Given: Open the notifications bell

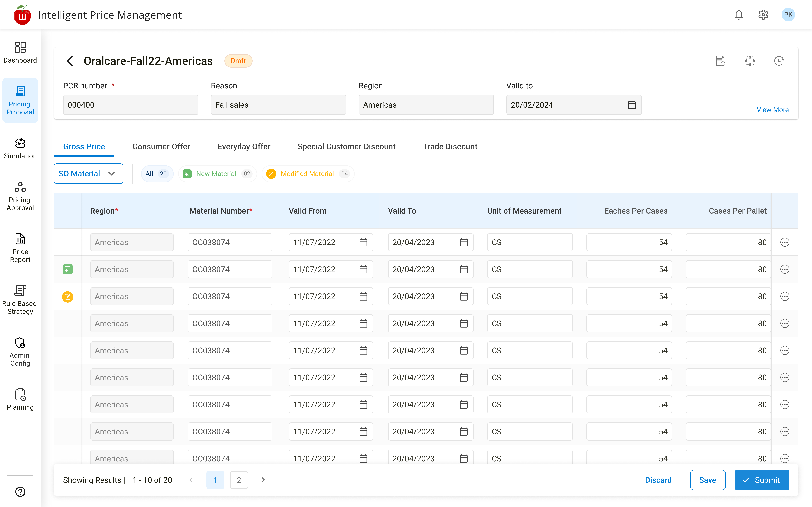Looking at the screenshot, I should point(739,15).
